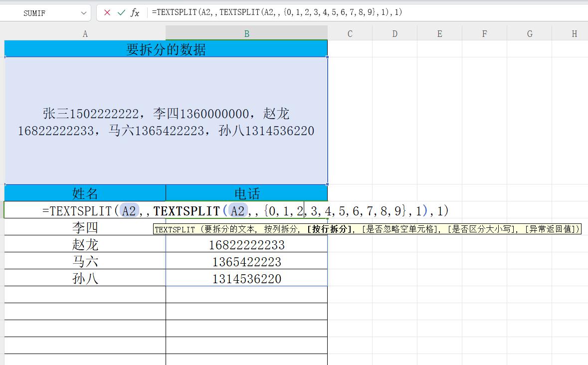Click the cell with 1365422223
The image size is (588, 365).
click(247, 261)
